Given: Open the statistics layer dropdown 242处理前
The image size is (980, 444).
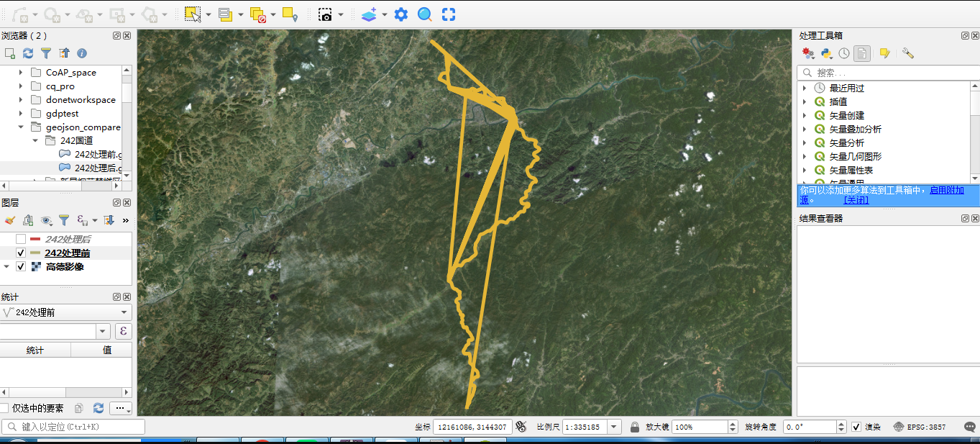Looking at the screenshot, I should 66,312.
